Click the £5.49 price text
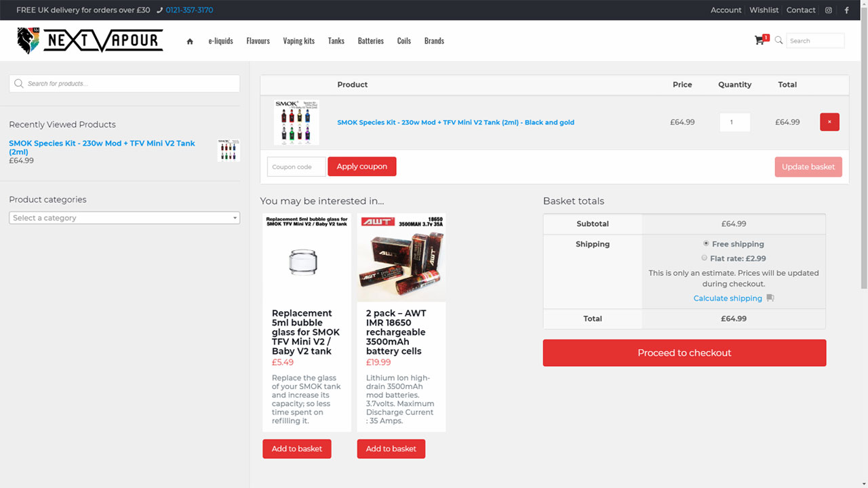Viewport: 868px width, 488px height. tap(283, 363)
